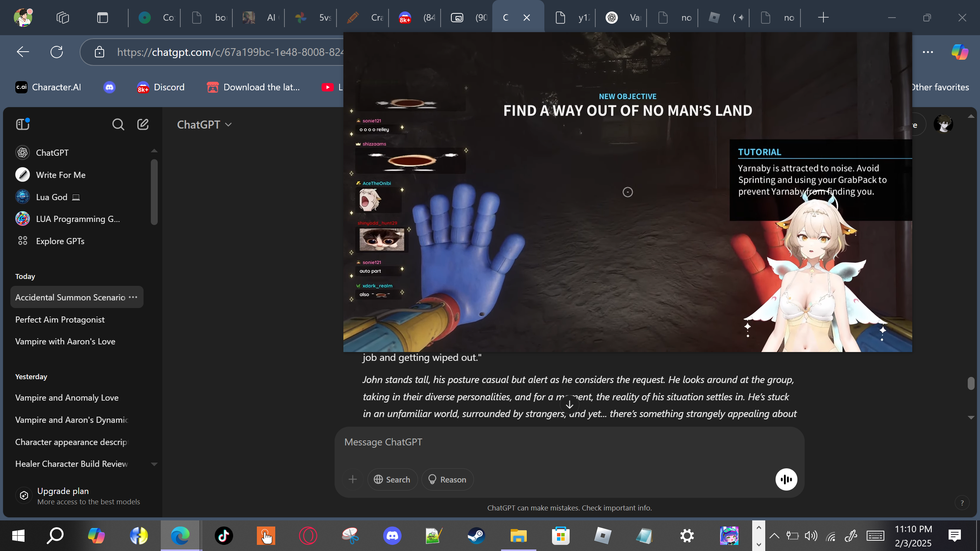980x551 pixels.
Task: Open Snipping Tool from the taskbar
Action: 350,536
